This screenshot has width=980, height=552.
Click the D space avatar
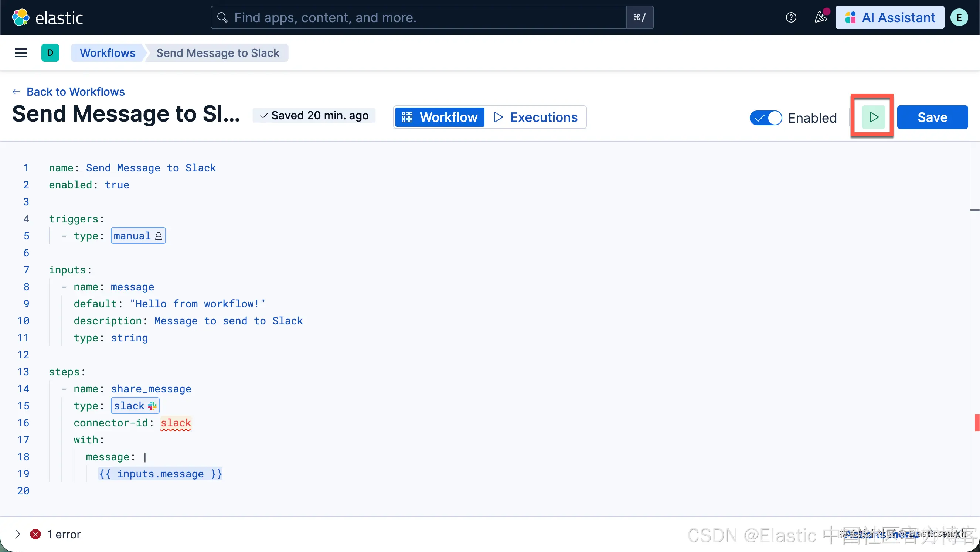50,53
